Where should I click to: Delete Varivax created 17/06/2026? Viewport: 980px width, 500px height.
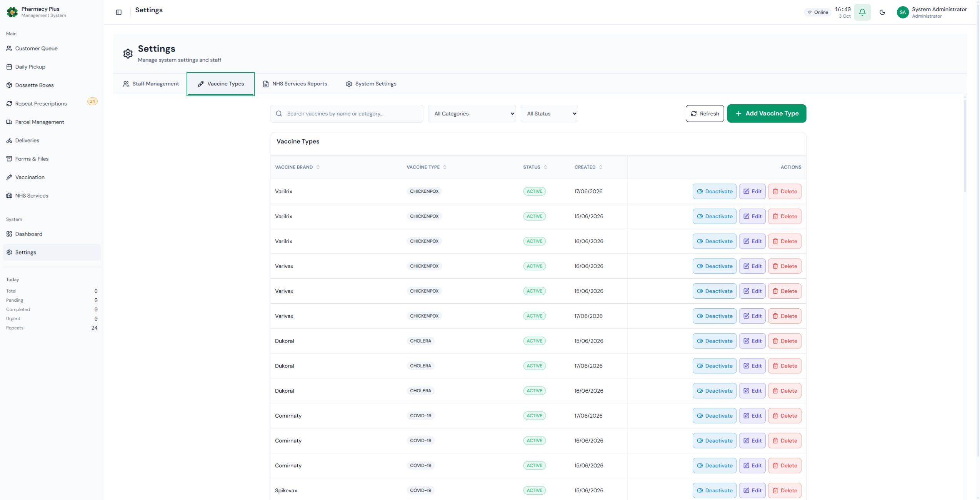tap(785, 316)
